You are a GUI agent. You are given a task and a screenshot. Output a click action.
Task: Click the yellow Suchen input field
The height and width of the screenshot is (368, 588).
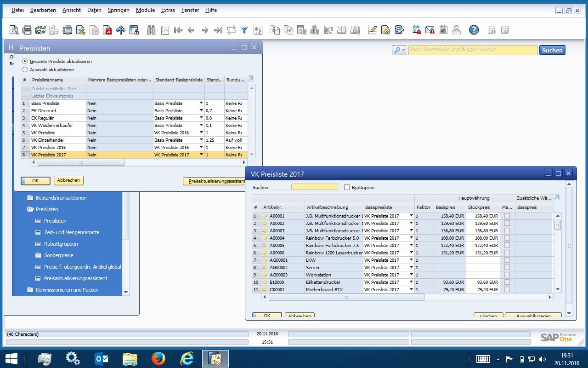[314, 187]
